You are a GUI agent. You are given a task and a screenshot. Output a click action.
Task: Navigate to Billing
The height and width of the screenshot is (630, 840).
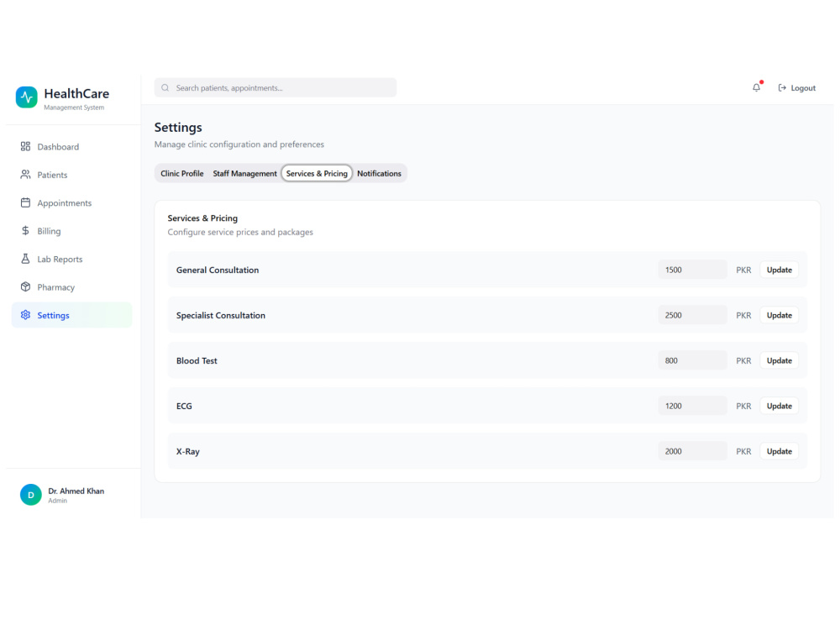71,231
